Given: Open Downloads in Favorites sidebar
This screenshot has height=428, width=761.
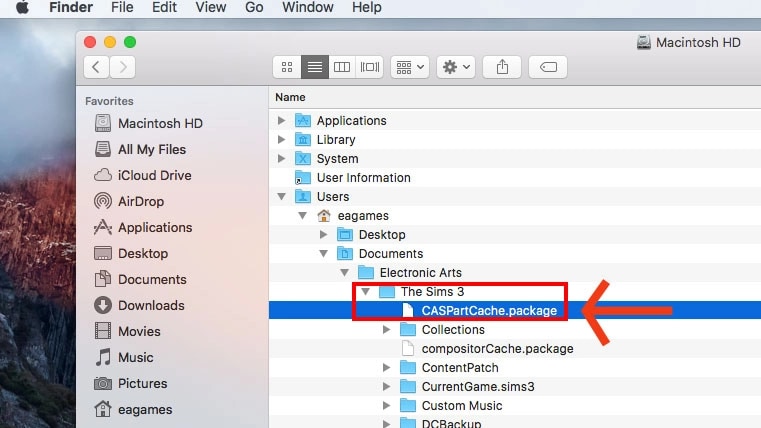Looking at the screenshot, I should click(151, 305).
